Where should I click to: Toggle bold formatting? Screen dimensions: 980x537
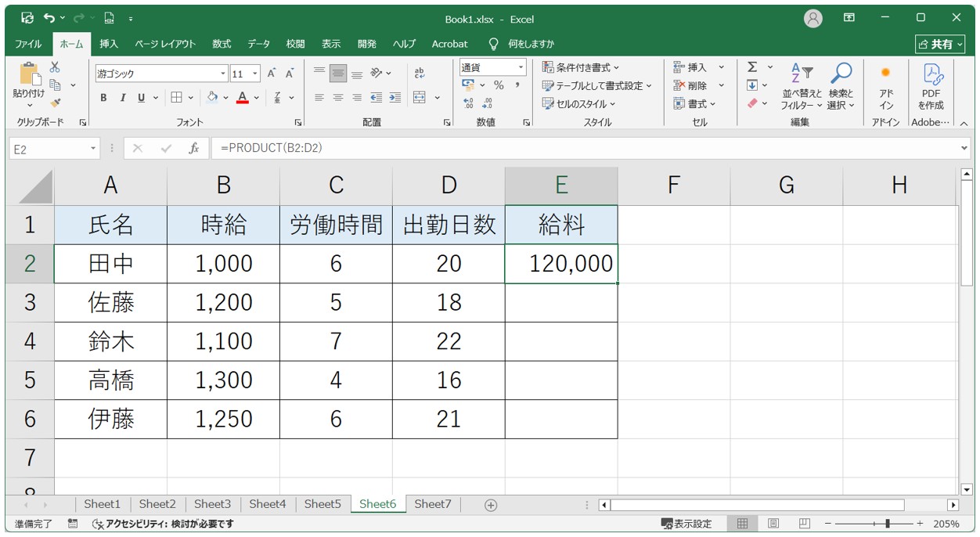point(103,98)
